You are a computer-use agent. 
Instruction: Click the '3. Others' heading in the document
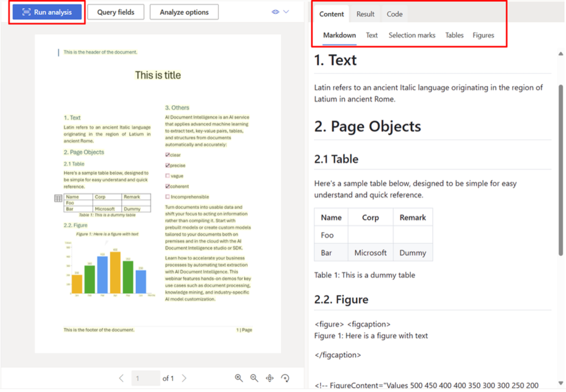(x=177, y=107)
